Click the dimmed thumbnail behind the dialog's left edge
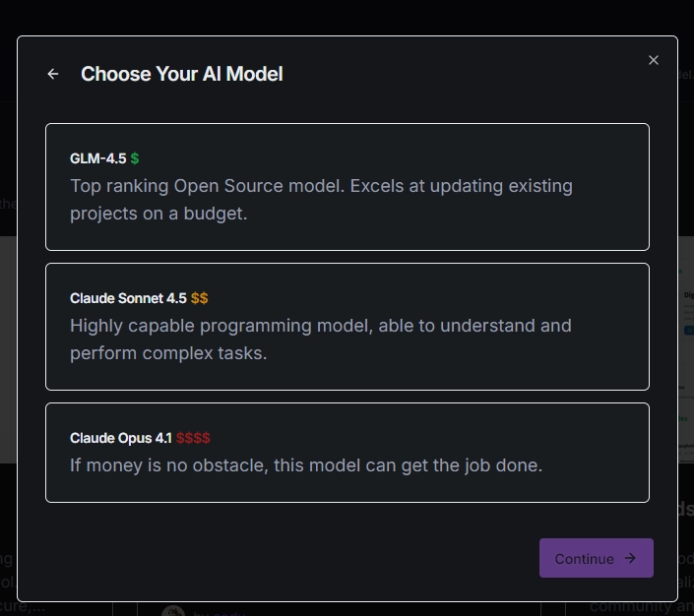Image resolution: width=694 pixels, height=616 pixels. pyautogui.click(x=8, y=344)
